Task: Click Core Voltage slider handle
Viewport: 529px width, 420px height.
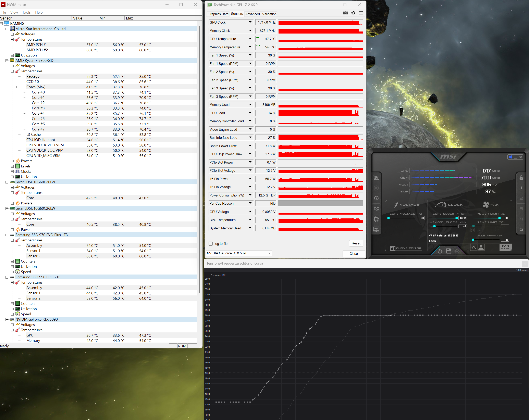Action: [388, 218]
